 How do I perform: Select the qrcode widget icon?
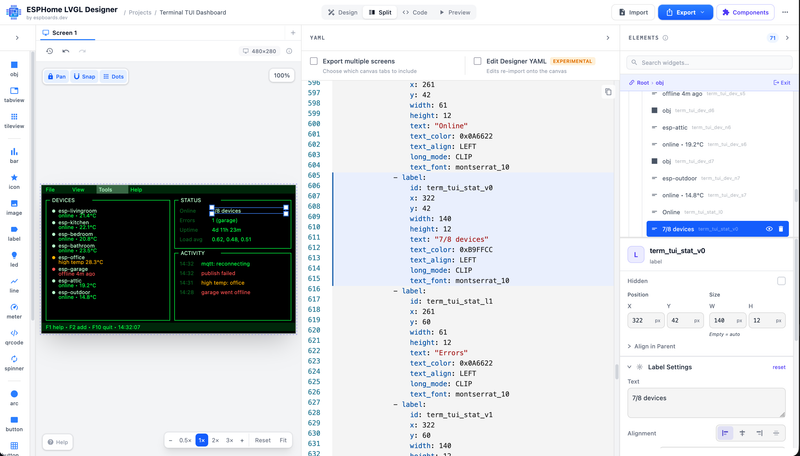click(14, 337)
